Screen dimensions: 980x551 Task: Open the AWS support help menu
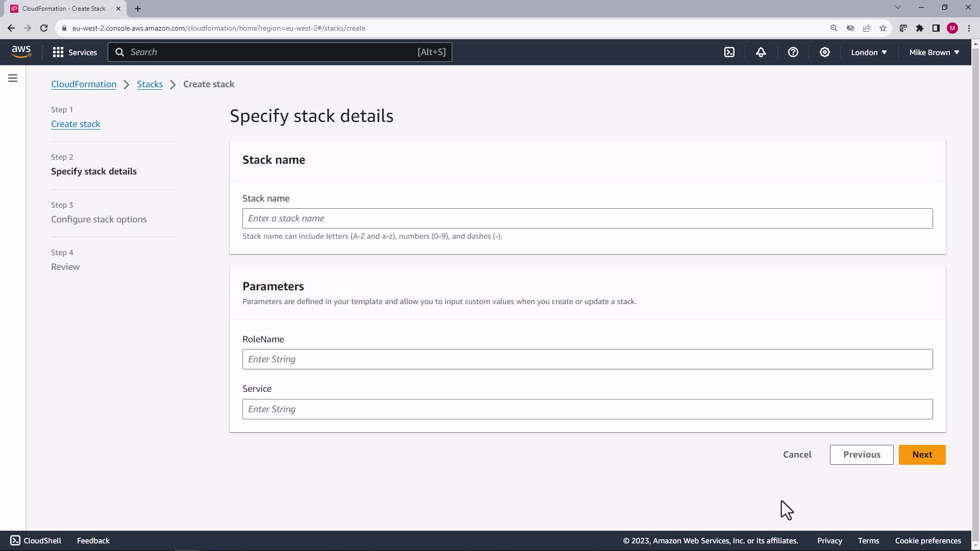(793, 52)
